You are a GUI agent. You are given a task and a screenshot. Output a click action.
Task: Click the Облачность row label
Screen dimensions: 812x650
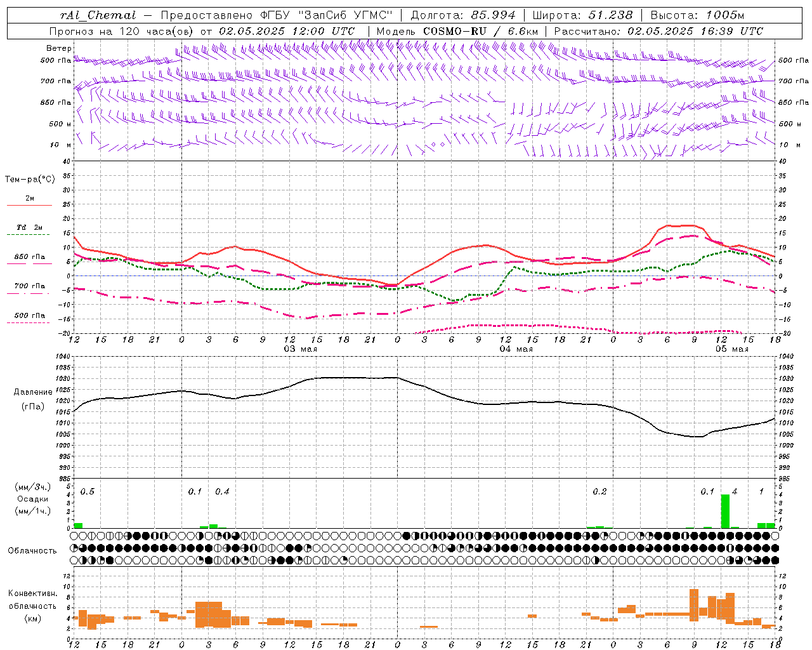pos(32,551)
